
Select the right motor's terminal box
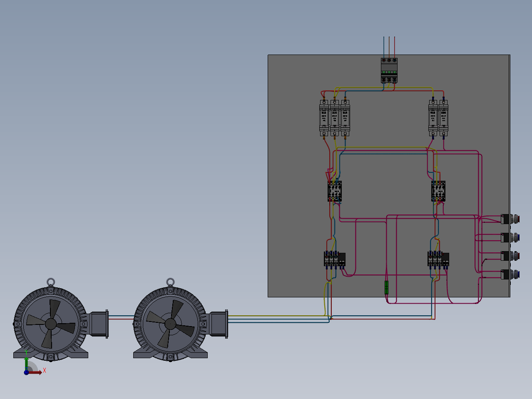(x=219, y=324)
